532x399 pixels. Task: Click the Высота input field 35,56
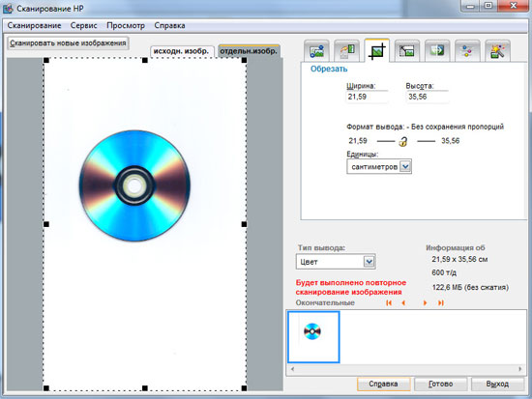click(x=428, y=97)
